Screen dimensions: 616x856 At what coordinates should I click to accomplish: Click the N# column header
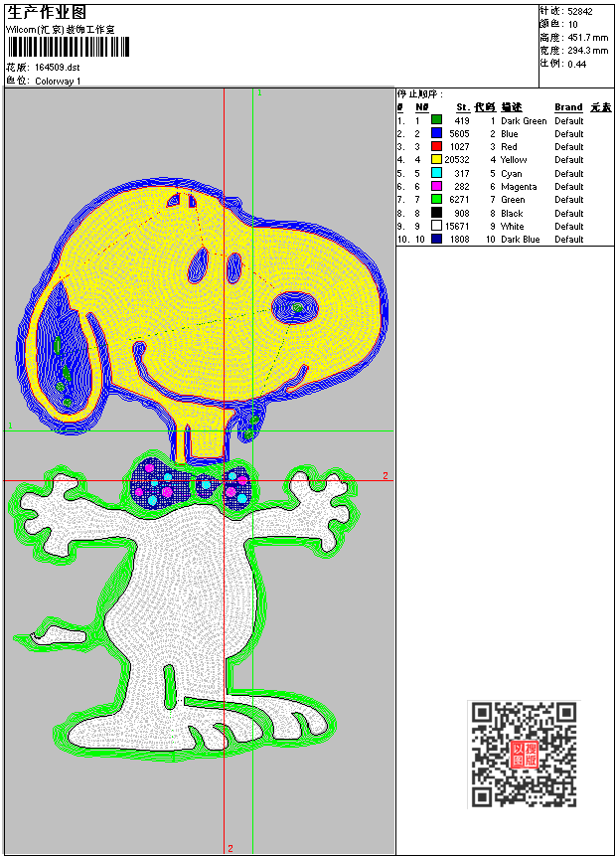pyautogui.click(x=421, y=107)
